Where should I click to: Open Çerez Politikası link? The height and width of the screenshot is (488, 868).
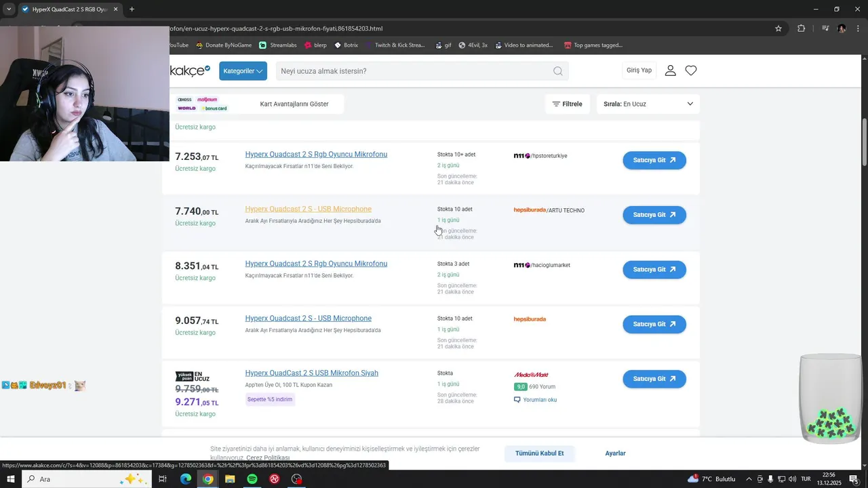[x=268, y=458]
